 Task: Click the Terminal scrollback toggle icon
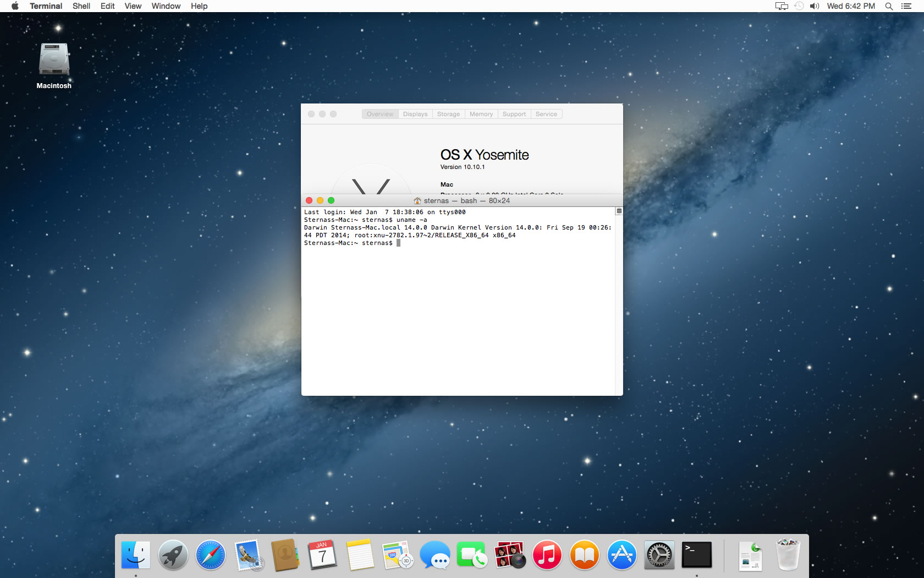pyautogui.click(x=619, y=211)
